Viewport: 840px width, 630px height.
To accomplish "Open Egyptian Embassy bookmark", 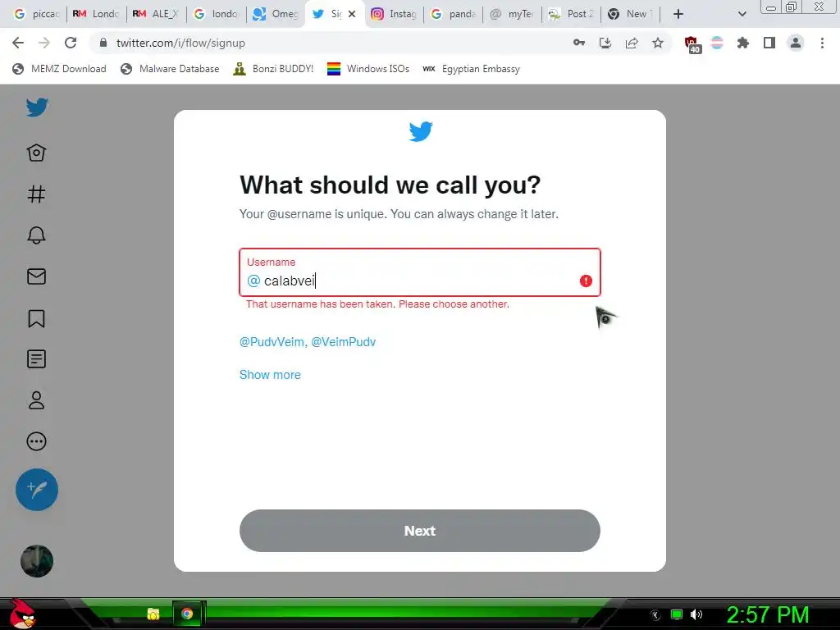I will click(472, 69).
